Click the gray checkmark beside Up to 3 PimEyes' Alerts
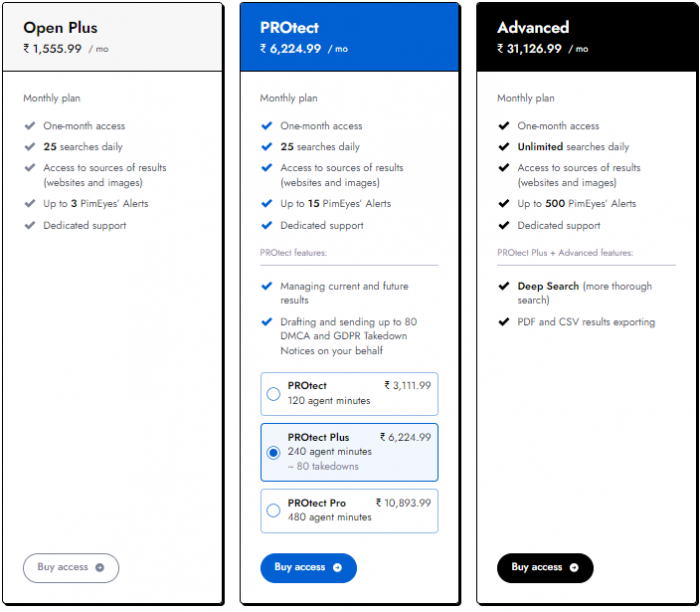This screenshot has width=700, height=612. (x=30, y=204)
